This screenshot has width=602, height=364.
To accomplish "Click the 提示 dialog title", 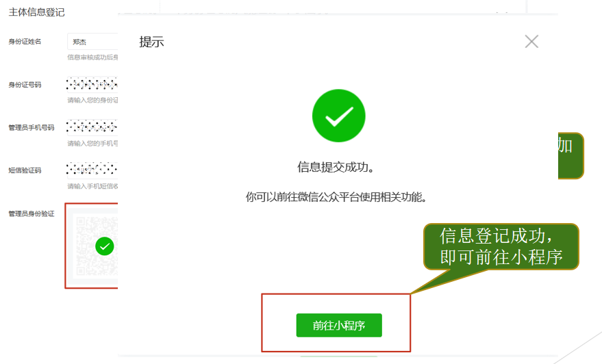I will point(151,42).
